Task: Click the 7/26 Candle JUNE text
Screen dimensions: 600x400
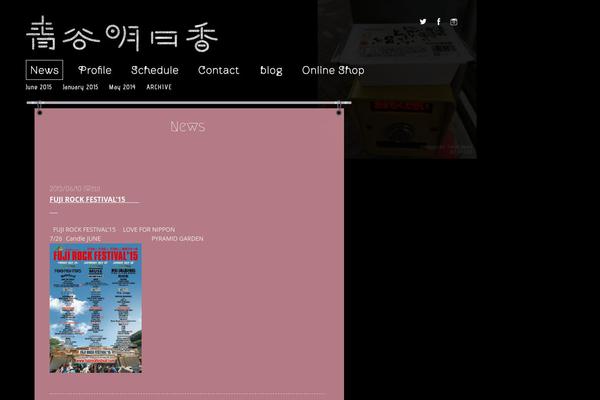Action: pyautogui.click(x=75, y=238)
